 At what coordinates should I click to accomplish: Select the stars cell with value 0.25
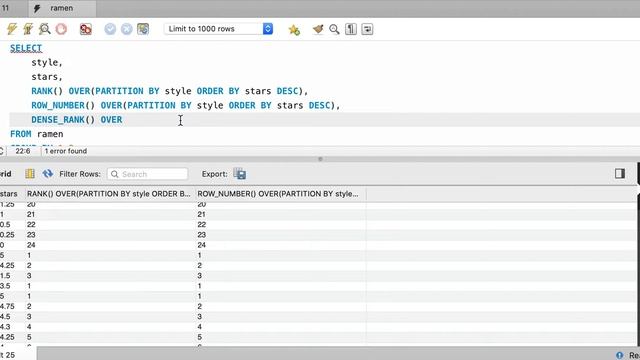[x=12, y=235]
